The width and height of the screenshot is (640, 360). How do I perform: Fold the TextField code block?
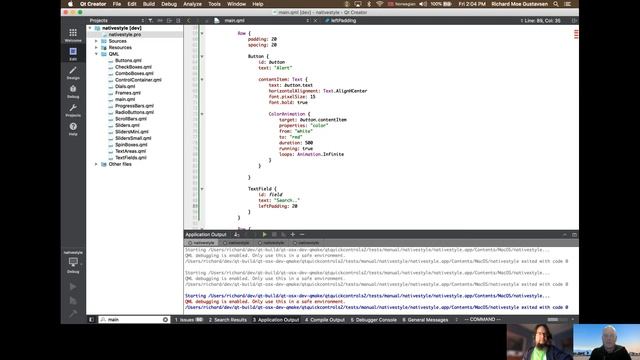tap(202, 189)
